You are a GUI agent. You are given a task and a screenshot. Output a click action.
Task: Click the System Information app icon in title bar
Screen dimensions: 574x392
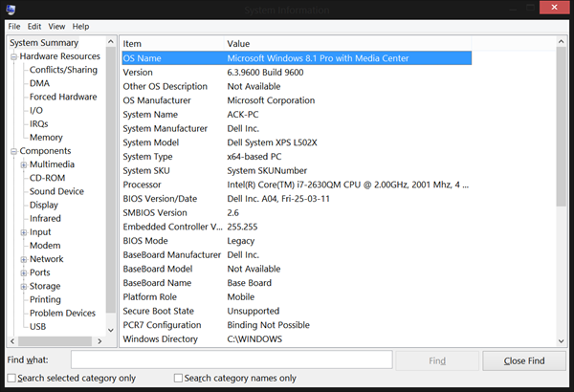coord(10,9)
